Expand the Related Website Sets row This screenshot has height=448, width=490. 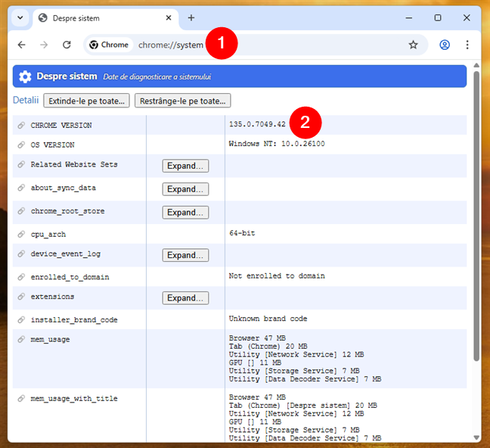pyautogui.click(x=185, y=166)
